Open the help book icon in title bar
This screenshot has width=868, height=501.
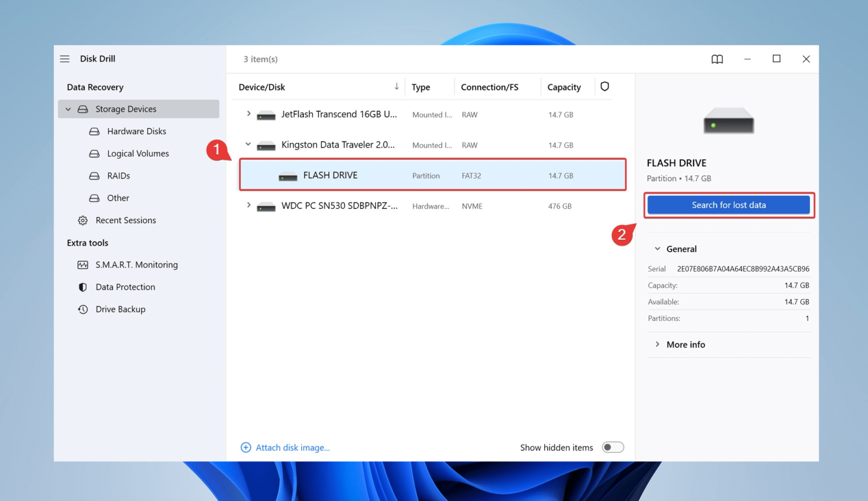click(717, 59)
